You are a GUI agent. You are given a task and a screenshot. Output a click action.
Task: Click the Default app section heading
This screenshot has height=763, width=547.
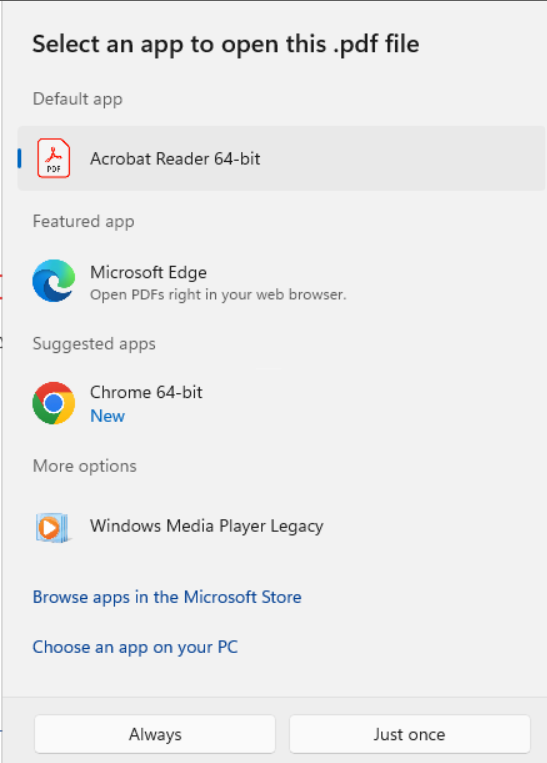77,99
